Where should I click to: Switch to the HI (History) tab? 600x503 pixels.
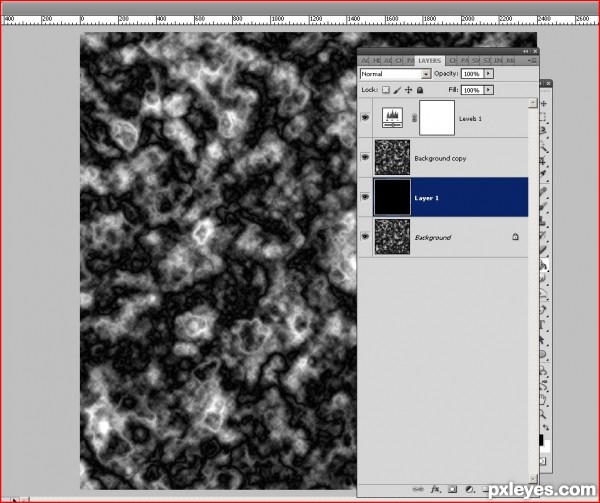[x=377, y=61]
